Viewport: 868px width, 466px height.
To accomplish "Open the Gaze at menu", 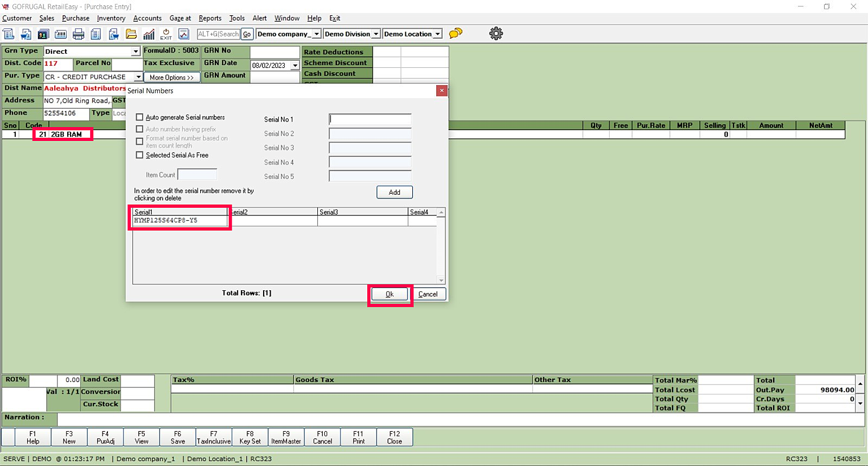I will click(180, 18).
